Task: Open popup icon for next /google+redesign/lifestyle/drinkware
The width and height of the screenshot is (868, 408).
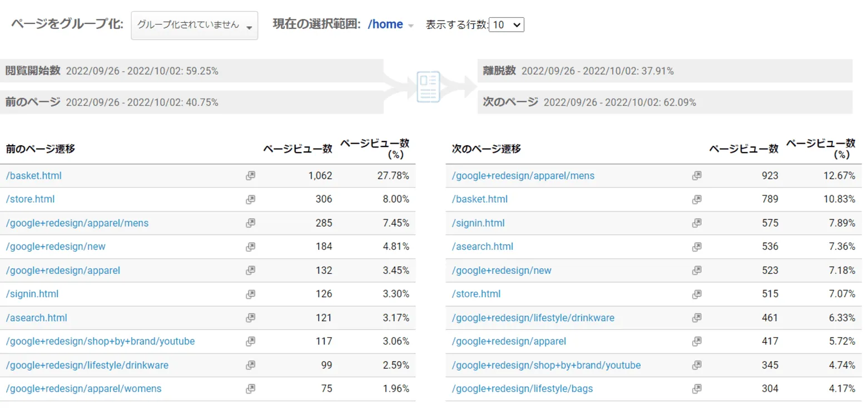Action: click(697, 318)
